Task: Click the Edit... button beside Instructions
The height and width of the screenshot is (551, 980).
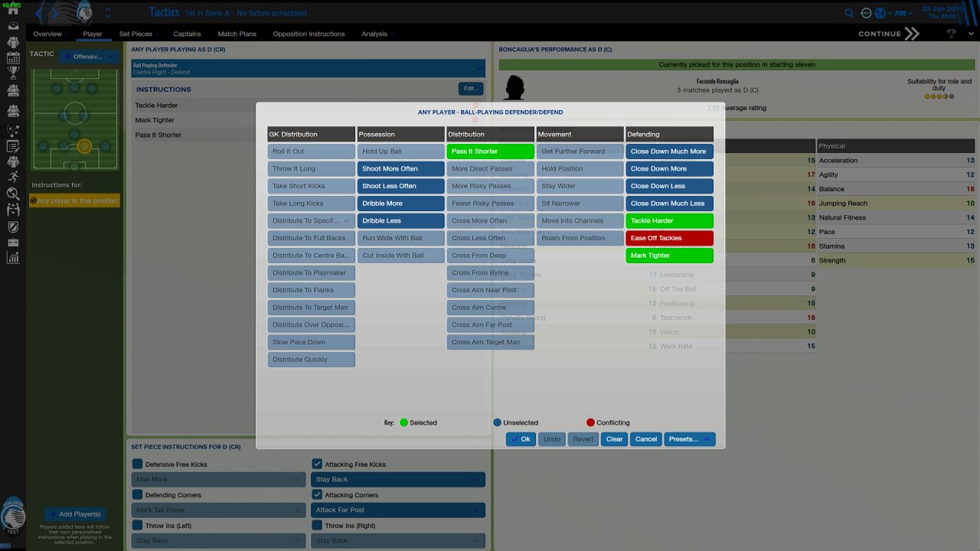Action: click(x=470, y=89)
